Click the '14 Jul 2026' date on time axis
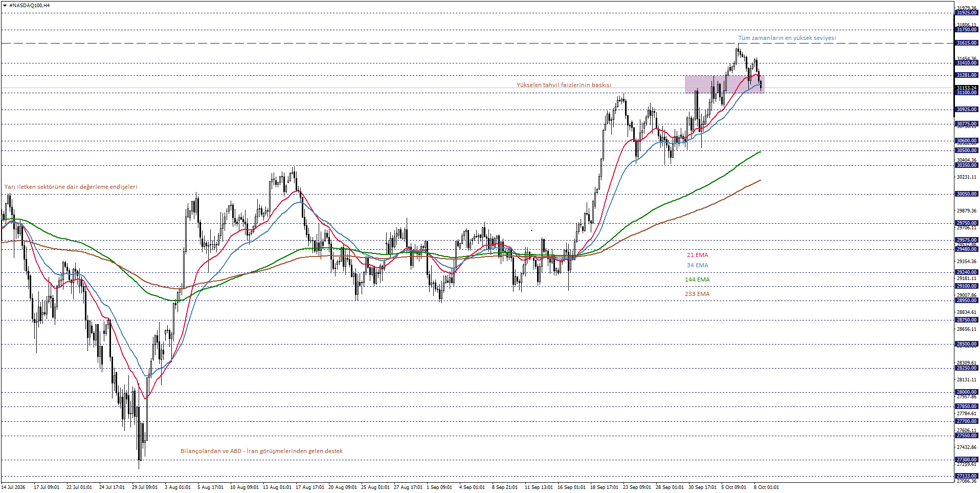 (x=13, y=487)
